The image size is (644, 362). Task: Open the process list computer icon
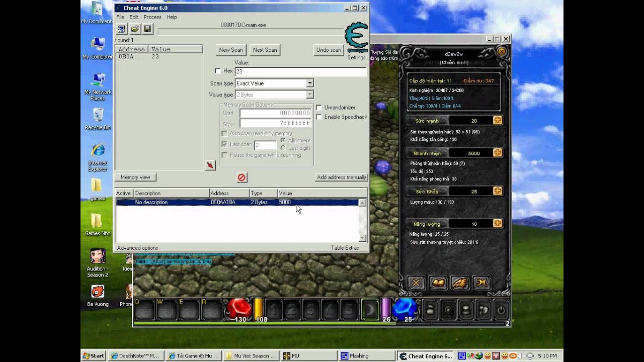tap(121, 29)
